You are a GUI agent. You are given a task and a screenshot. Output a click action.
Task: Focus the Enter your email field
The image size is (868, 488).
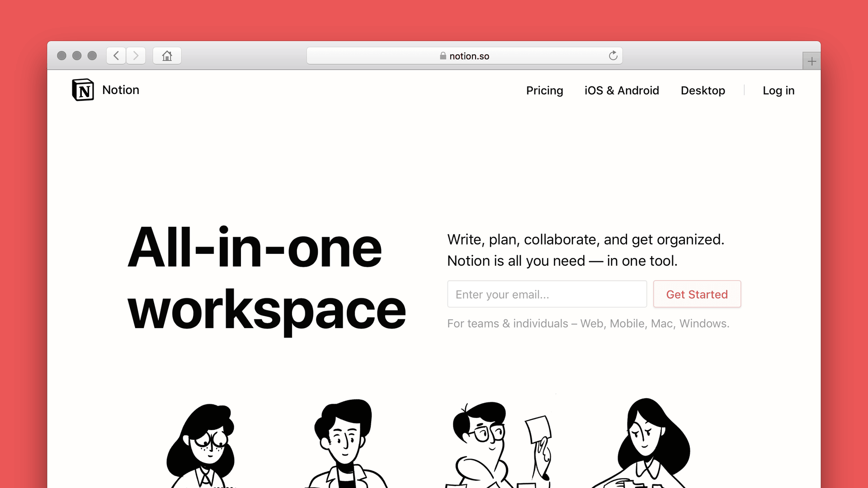(x=547, y=294)
